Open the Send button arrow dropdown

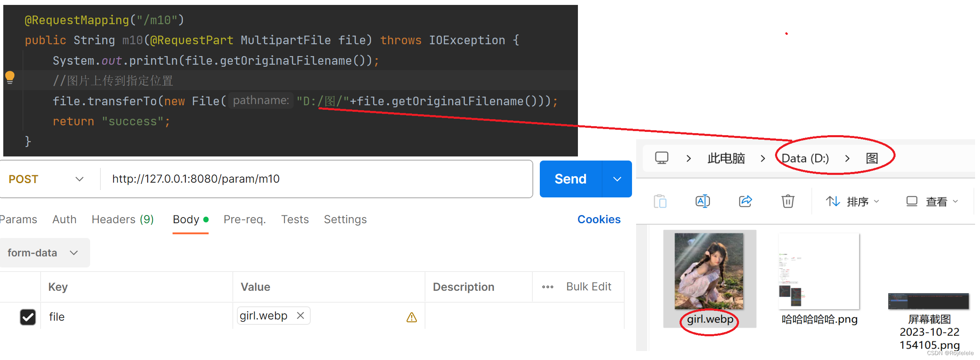coord(617,179)
